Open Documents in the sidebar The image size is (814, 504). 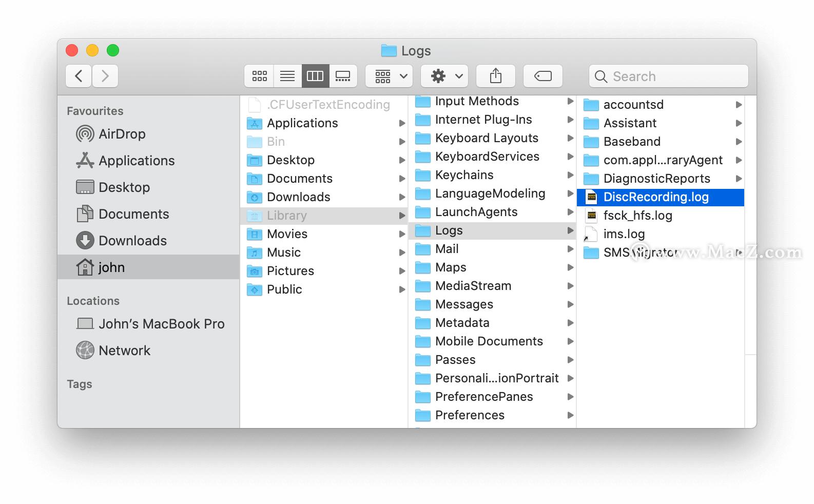pos(148,214)
